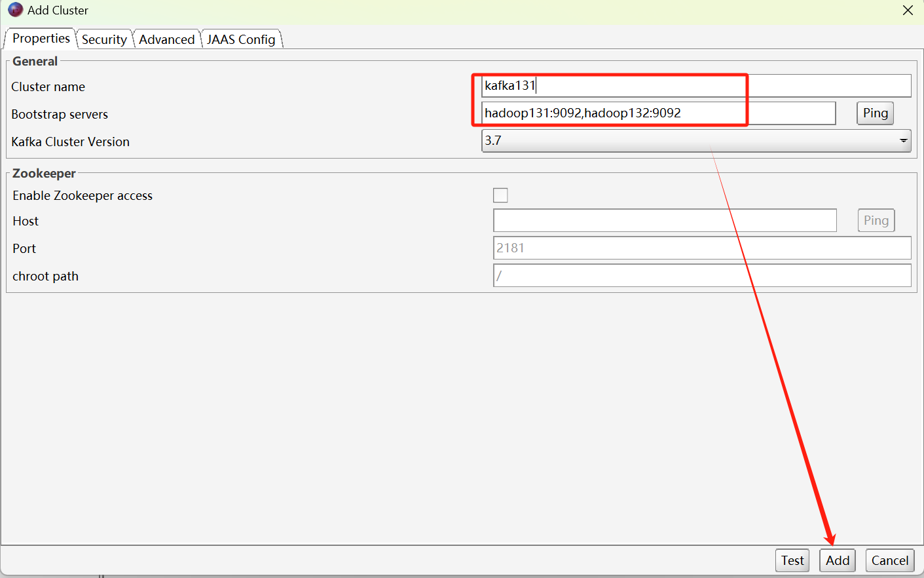Click the Bootstrap servers input field
This screenshot has width=924, height=578.
point(659,113)
